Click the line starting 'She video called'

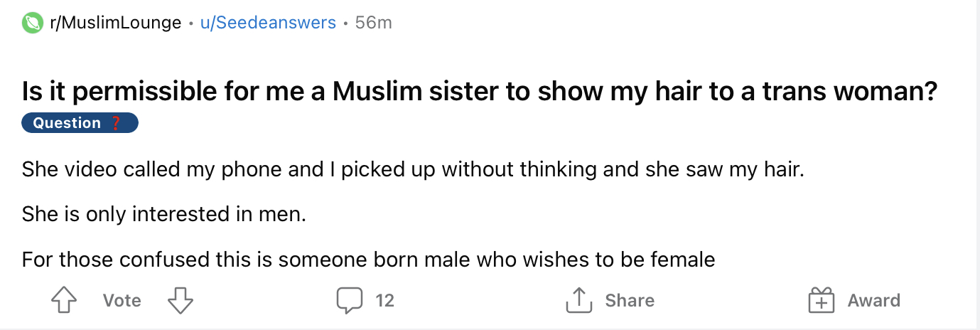[x=412, y=170]
